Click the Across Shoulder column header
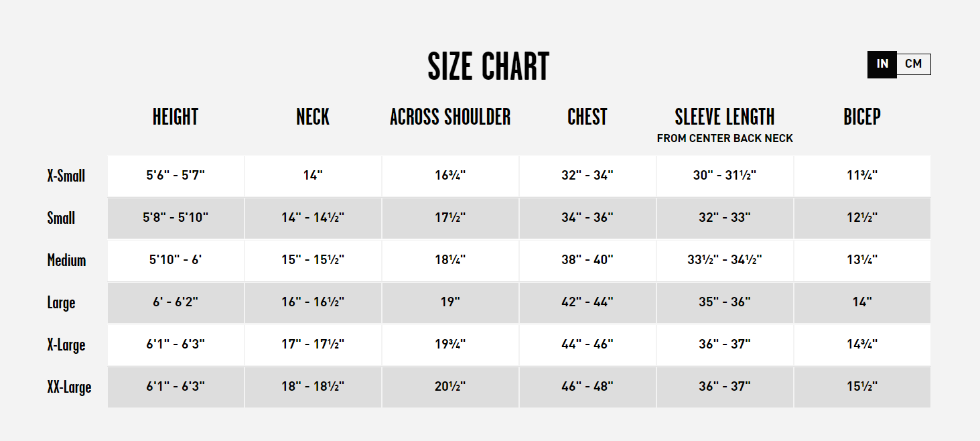The image size is (980, 441). point(450,117)
